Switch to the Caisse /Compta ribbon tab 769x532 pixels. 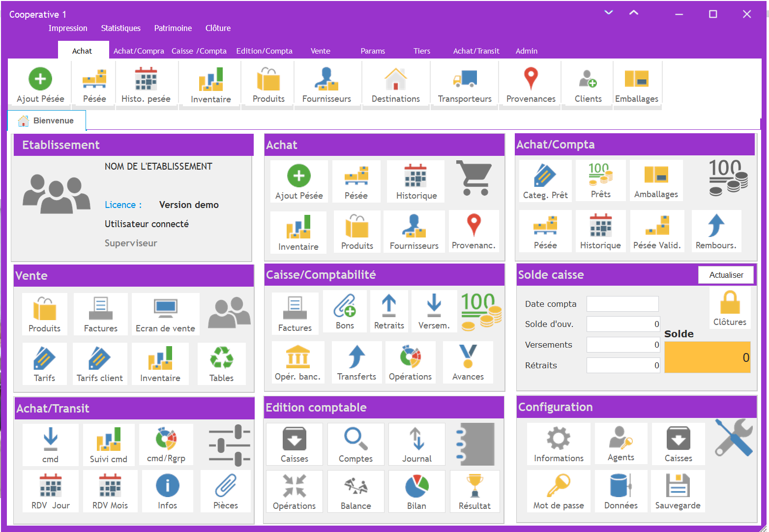199,51
